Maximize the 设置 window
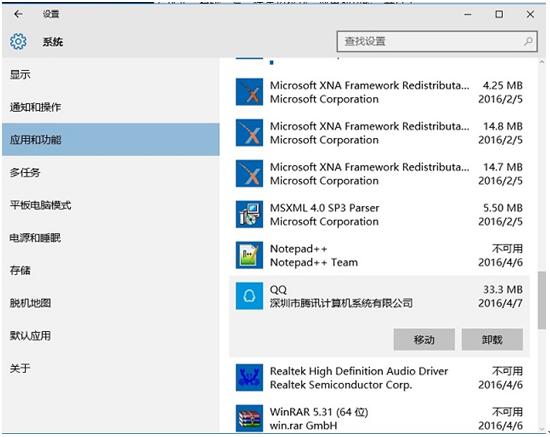Viewport: 550px width, 437px height. click(499, 14)
